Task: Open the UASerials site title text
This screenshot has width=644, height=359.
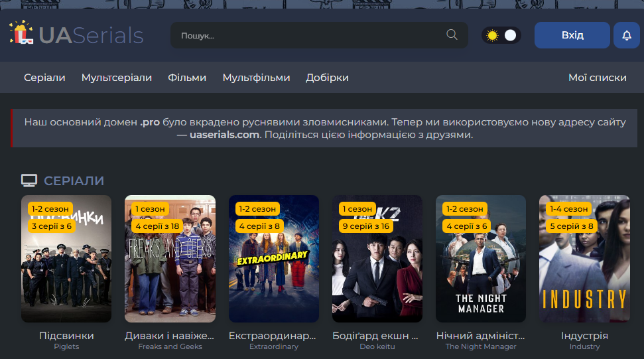Action: click(x=91, y=35)
